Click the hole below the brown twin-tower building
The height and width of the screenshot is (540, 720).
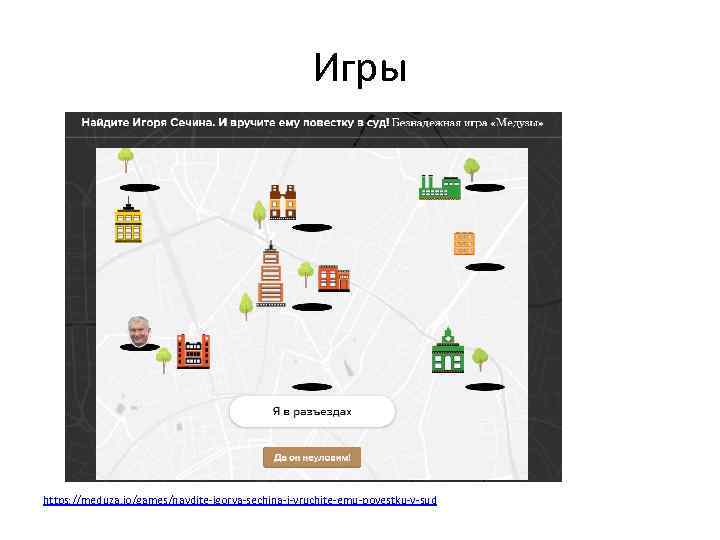[x=312, y=227]
